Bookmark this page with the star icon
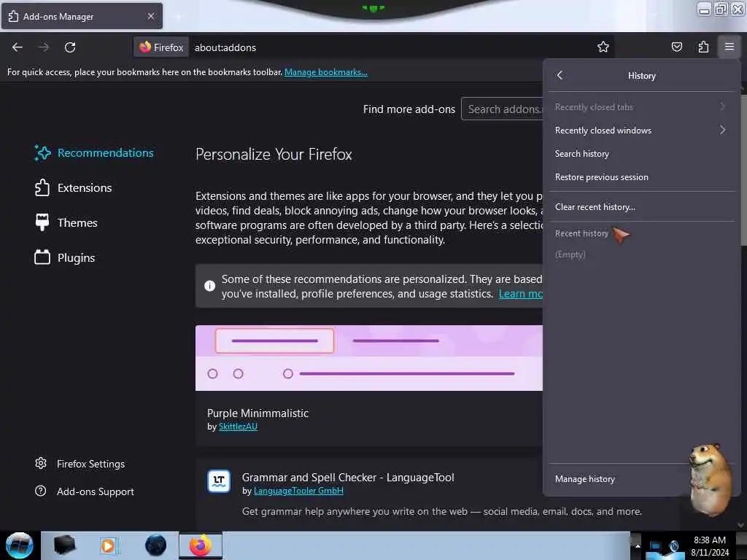The height and width of the screenshot is (560, 747). (x=603, y=47)
